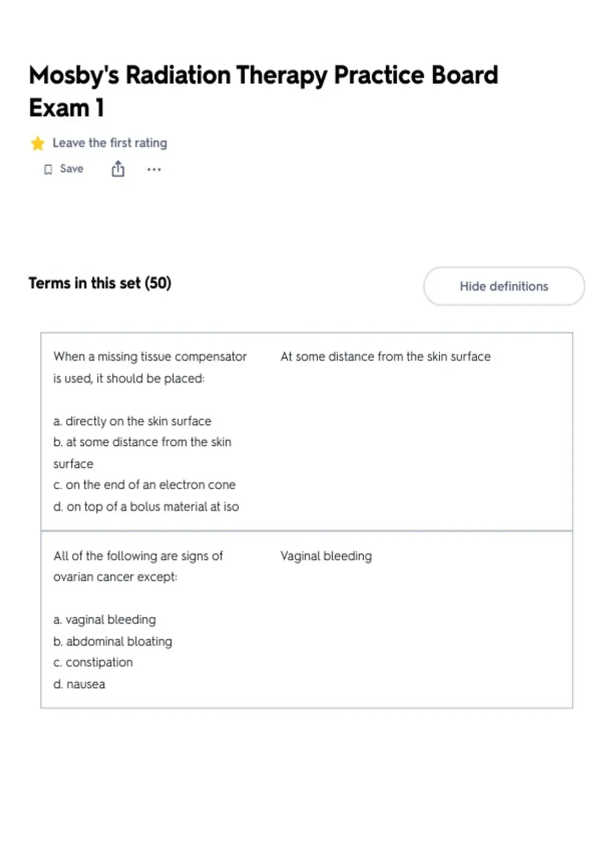Click the yellow star rating icon
Image resolution: width=613 pixels, height=868 pixels.
coord(37,143)
